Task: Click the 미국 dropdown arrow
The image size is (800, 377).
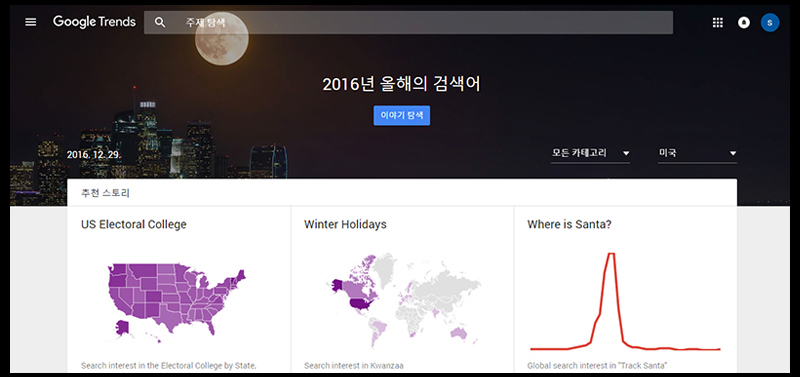Action: (x=733, y=153)
